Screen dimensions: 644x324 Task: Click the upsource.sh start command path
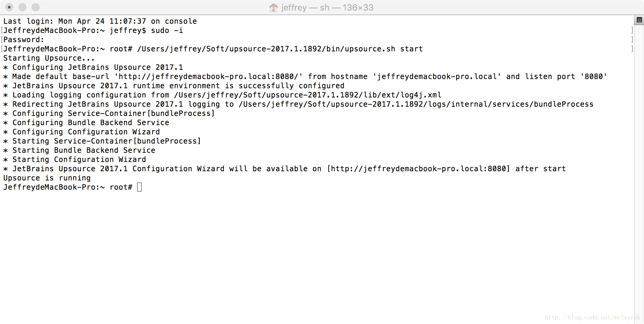280,49
